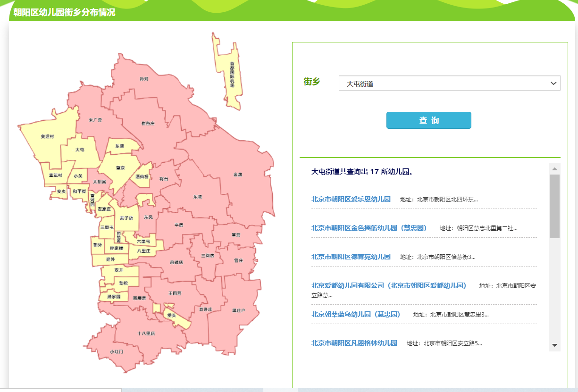Open 北京市朝阳区德育苑幼儿园 link
578x392 pixels.
[351, 257]
